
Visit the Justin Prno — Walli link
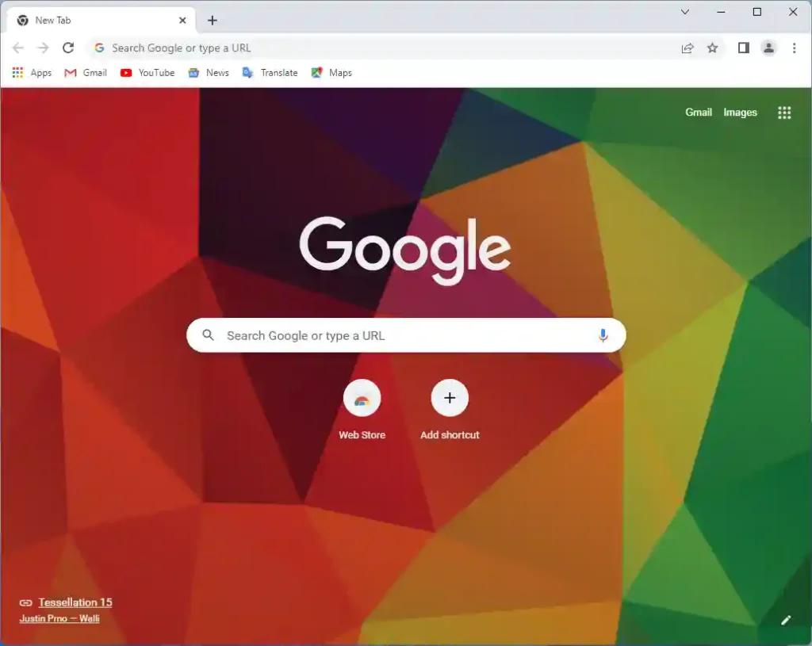point(60,618)
